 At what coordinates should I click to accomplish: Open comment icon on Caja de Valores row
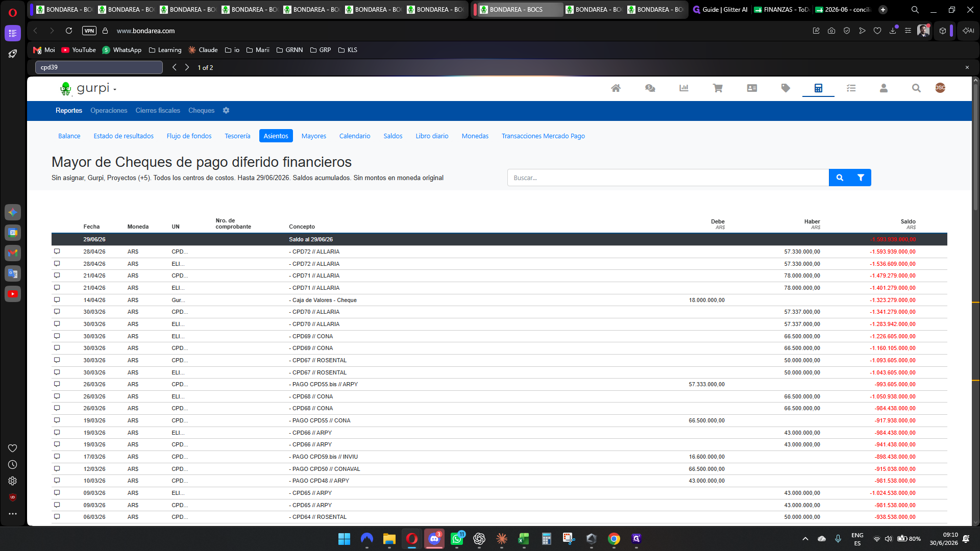[57, 300]
